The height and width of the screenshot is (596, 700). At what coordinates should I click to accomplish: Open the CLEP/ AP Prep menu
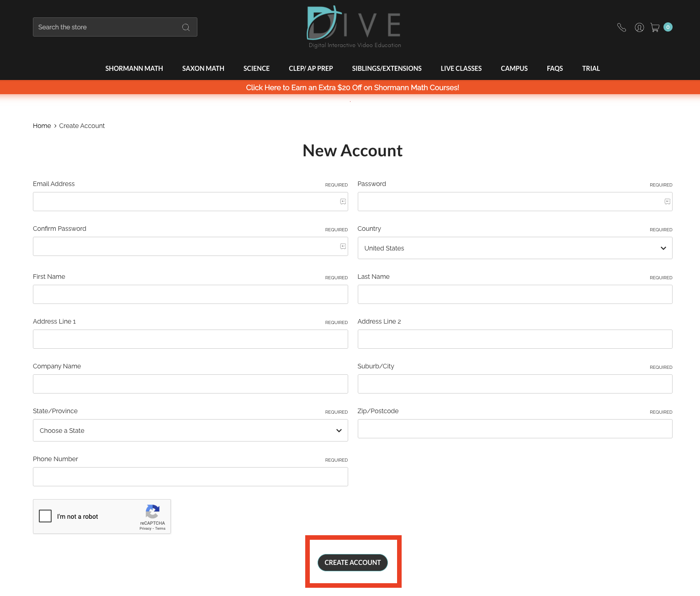pos(311,69)
